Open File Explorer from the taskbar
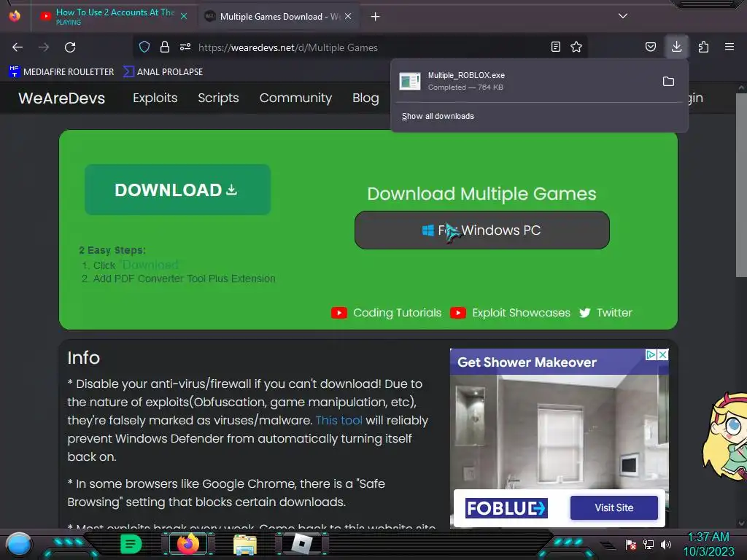Viewport: 747px width, 560px height. click(245, 544)
